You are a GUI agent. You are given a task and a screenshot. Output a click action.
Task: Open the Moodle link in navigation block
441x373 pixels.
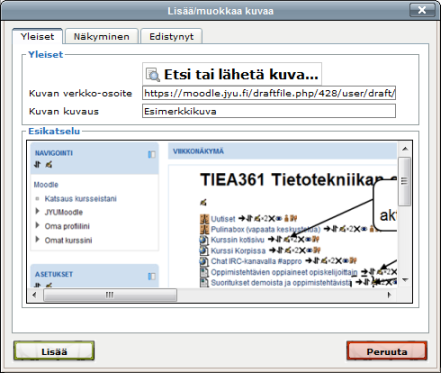tap(46, 184)
